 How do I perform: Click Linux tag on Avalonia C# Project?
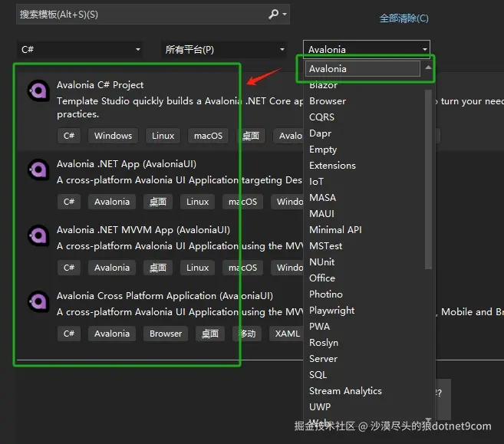click(x=163, y=136)
